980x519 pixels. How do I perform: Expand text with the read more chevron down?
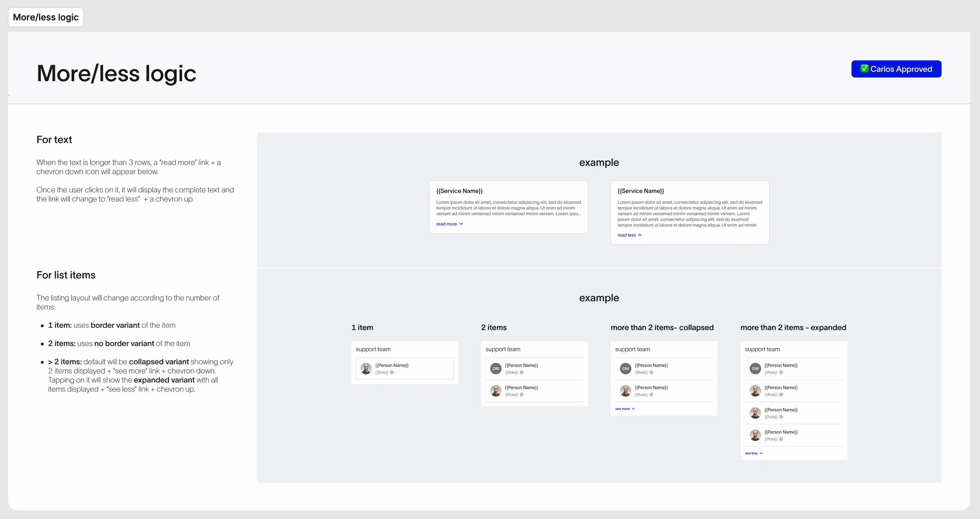[x=461, y=224]
